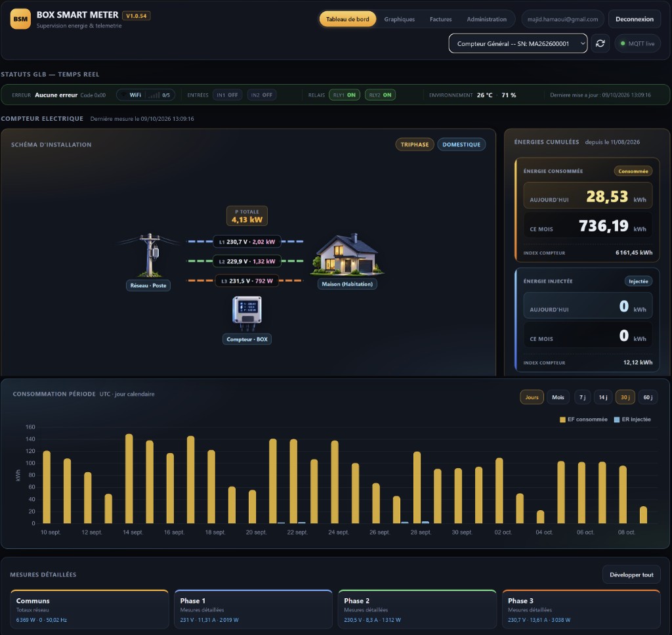Click the MQTT live status indicator

pos(637,43)
